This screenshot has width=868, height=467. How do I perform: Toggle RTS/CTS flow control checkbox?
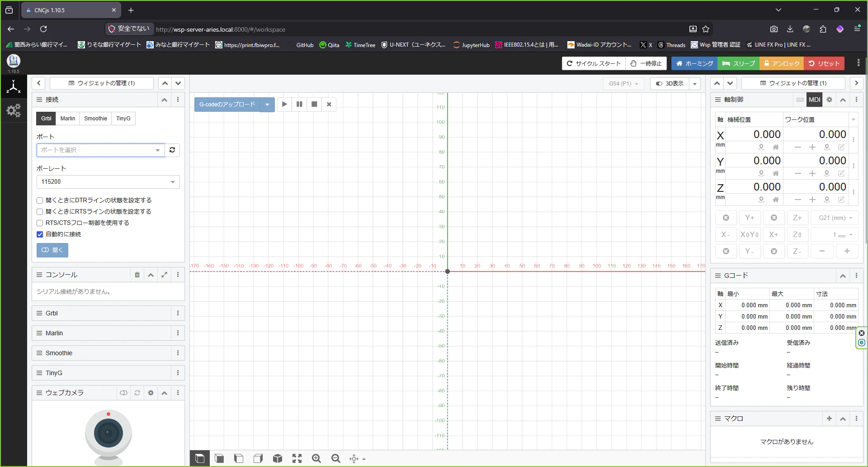click(x=40, y=223)
